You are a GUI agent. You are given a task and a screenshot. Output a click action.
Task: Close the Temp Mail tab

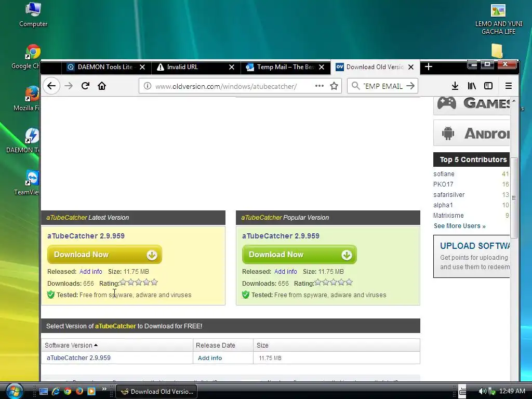(x=322, y=67)
